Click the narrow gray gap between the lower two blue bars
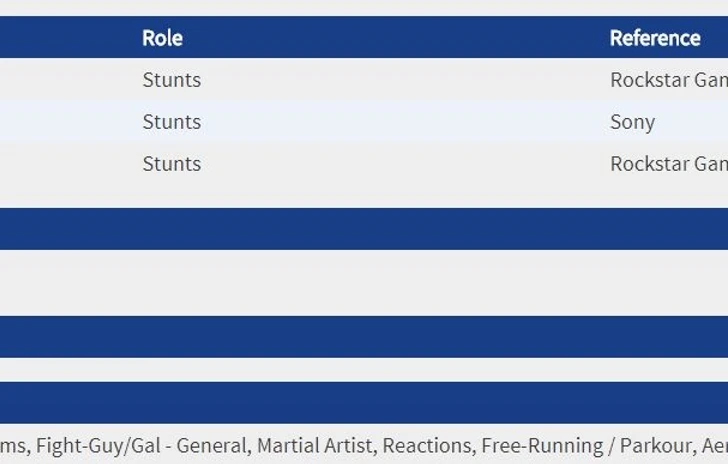 [x=364, y=369]
